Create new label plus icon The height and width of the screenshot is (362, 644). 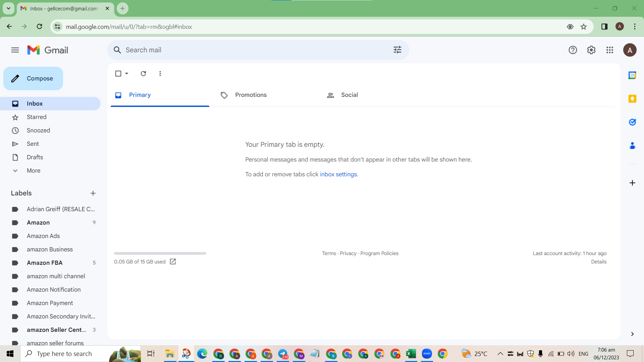click(x=93, y=193)
